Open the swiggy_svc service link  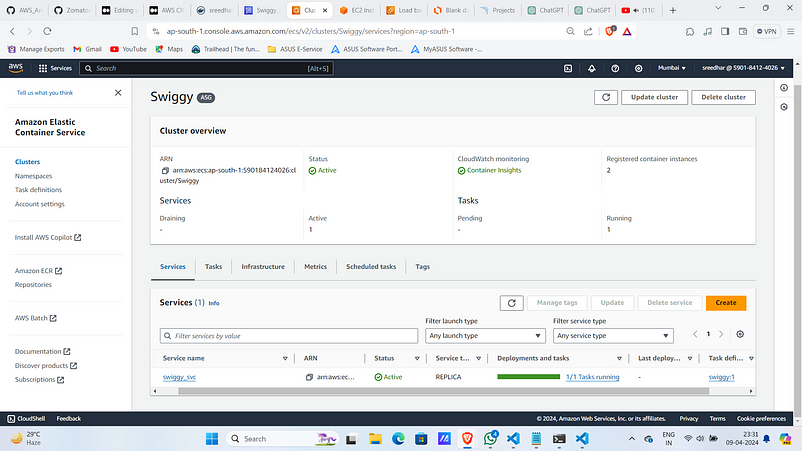[179, 377]
